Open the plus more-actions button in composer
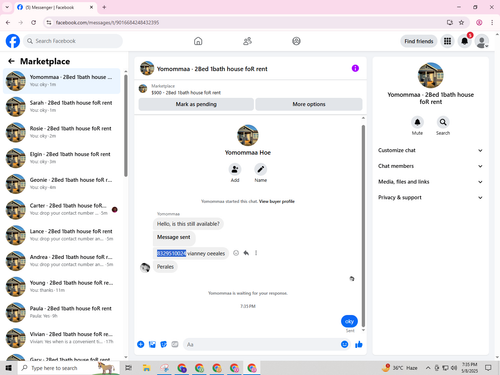Screen dimensions: 500x375 141,344
